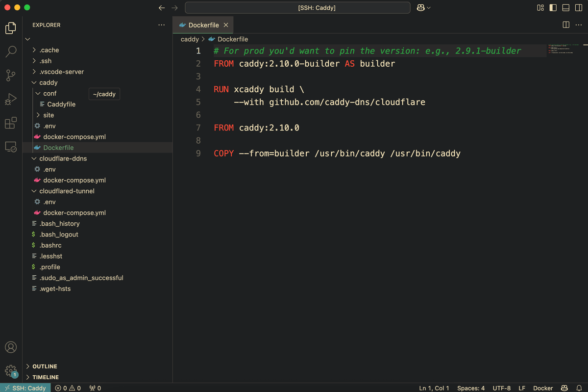Screen dimensions: 588x392
Task: Toggle the Primary Side Bar visibility
Action: coord(553,7)
